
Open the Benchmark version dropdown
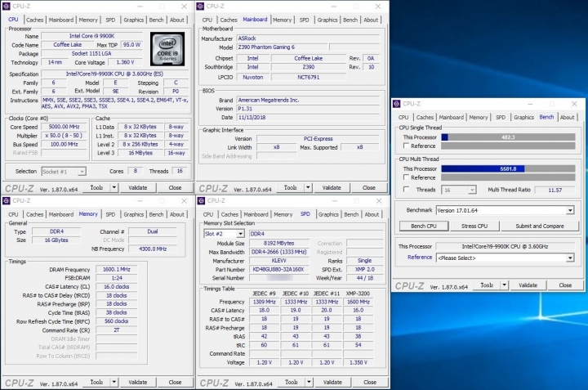point(506,210)
